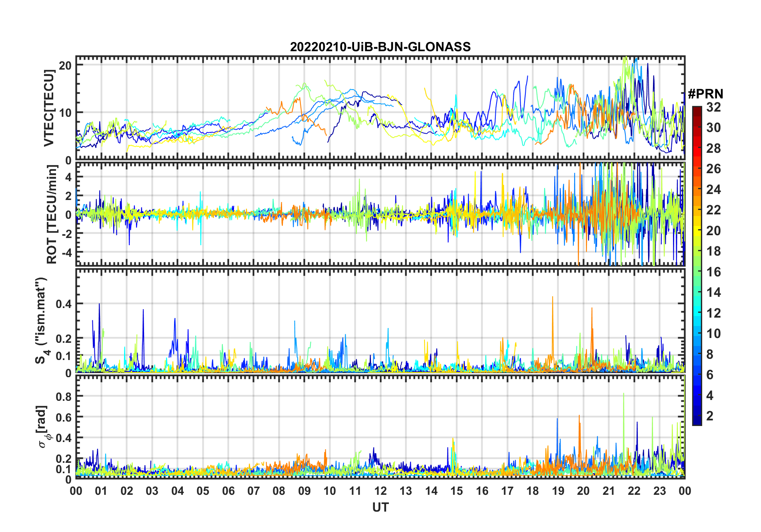The width and height of the screenshot is (761, 532).
Task: Click S4 y-axis tick label 0.4
Action: pos(64,304)
